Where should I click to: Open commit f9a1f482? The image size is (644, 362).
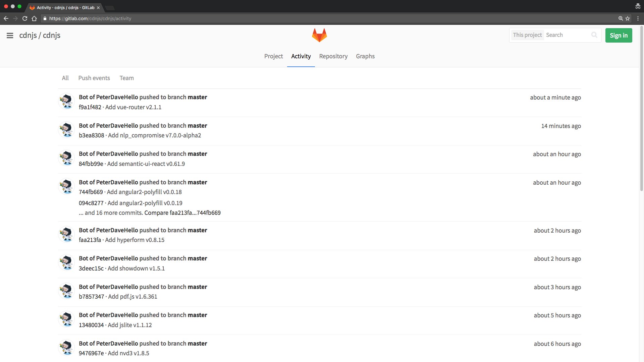90,107
